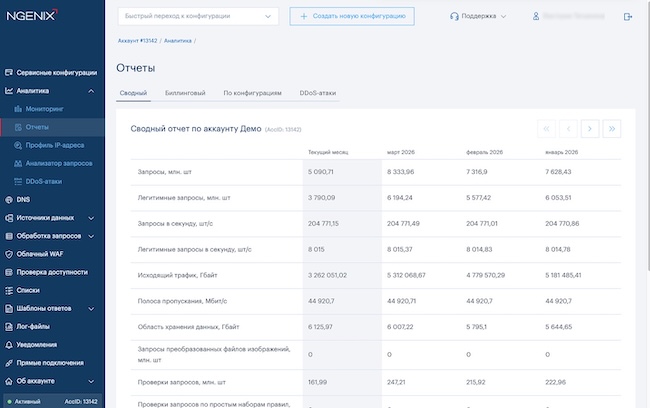Switch to the DDoS-атаки reports tab
The width and height of the screenshot is (650, 408).
click(x=317, y=92)
